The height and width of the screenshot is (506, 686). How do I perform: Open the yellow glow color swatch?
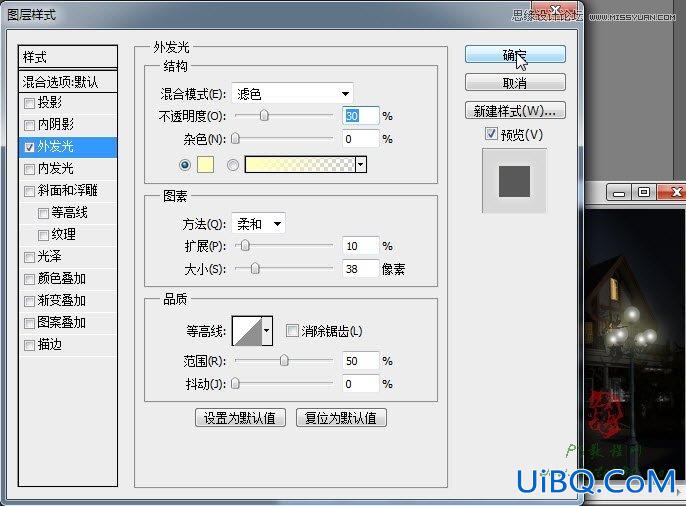206,164
